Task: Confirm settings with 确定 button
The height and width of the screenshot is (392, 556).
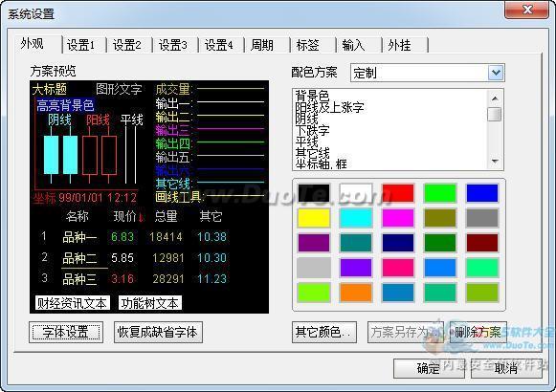Action: point(429,369)
